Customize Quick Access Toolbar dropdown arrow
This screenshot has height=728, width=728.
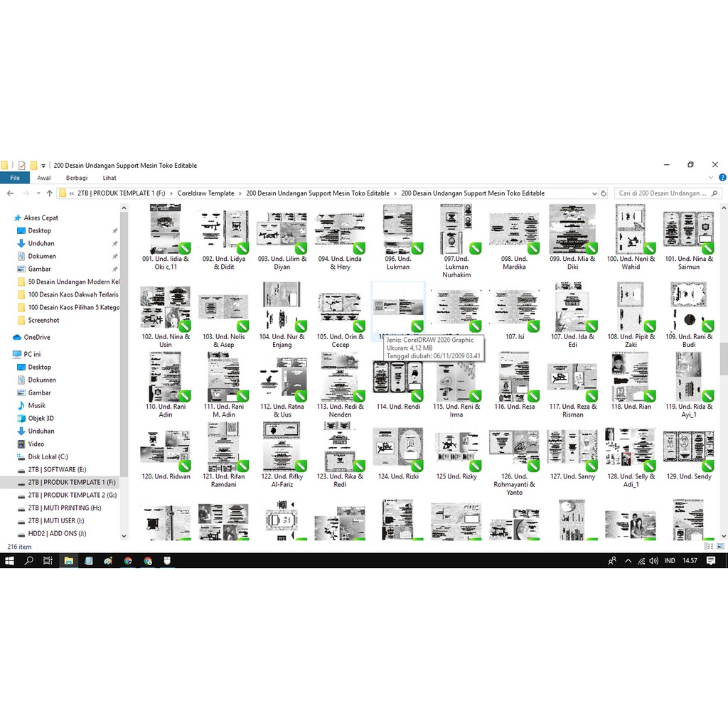(43, 166)
